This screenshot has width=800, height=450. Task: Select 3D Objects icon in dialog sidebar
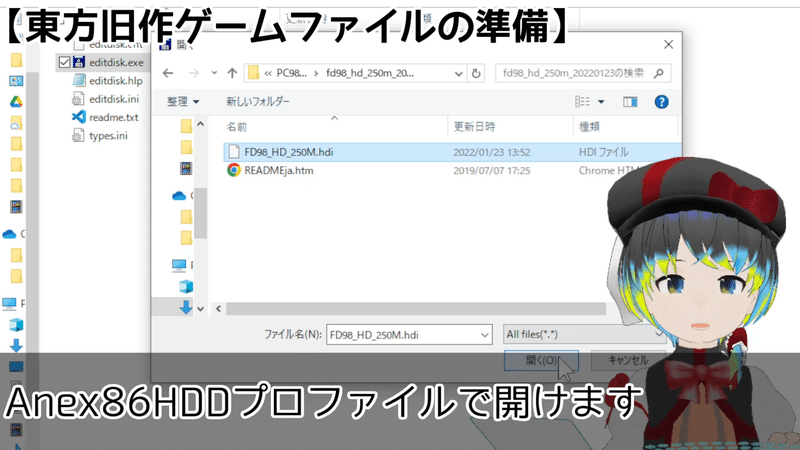click(186, 286)
